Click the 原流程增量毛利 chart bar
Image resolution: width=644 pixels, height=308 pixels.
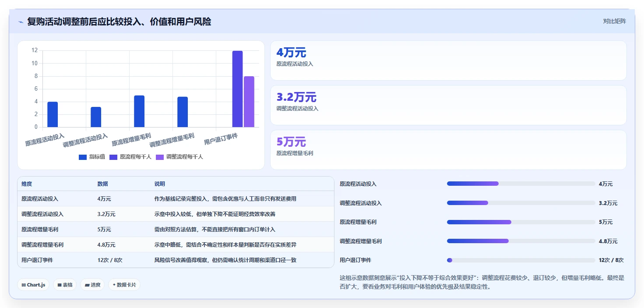pos(139,111)
